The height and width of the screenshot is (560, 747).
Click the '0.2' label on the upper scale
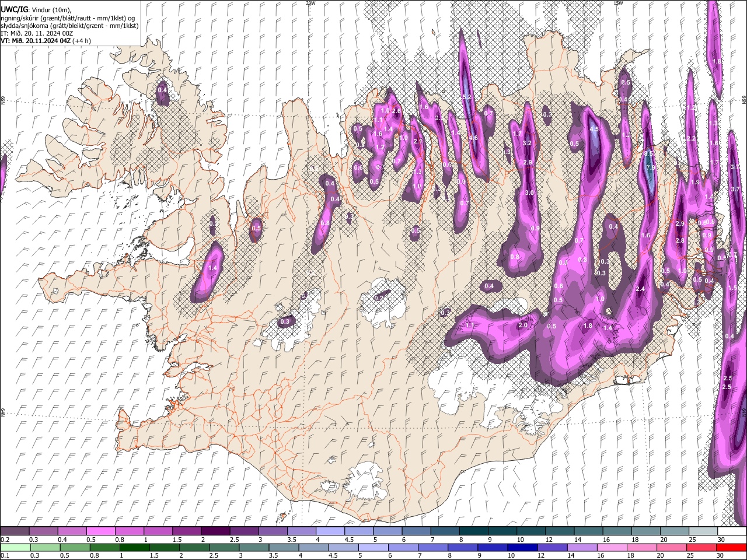coord(5,540)
